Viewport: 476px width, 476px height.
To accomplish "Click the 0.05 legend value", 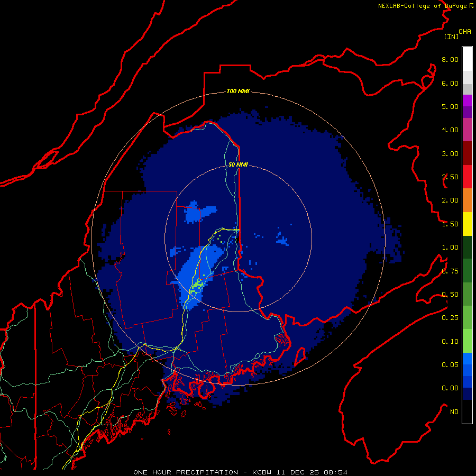I will pos(450,365).
